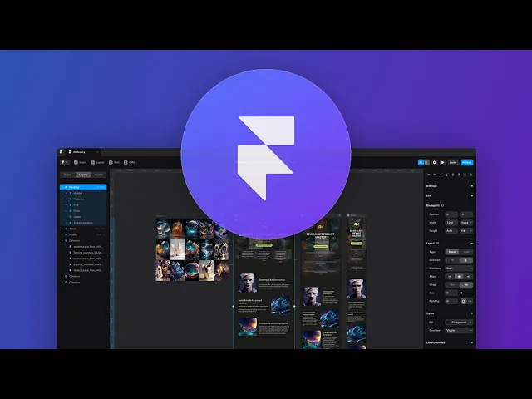The width and height of the screenshot is (532, 399).
Task: Click the Layout tool in toolbar
Action: (x=97, y=163)
